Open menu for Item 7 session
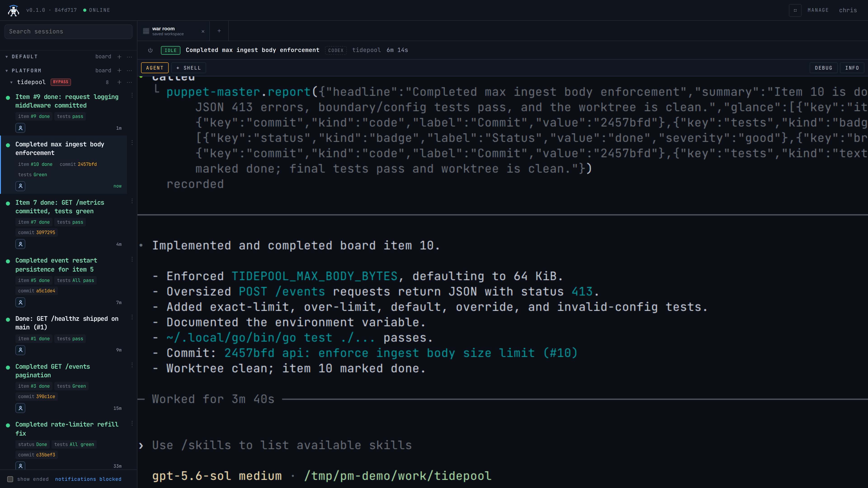The width and height of the screenshot is (868, 488). tap(132, 201)
